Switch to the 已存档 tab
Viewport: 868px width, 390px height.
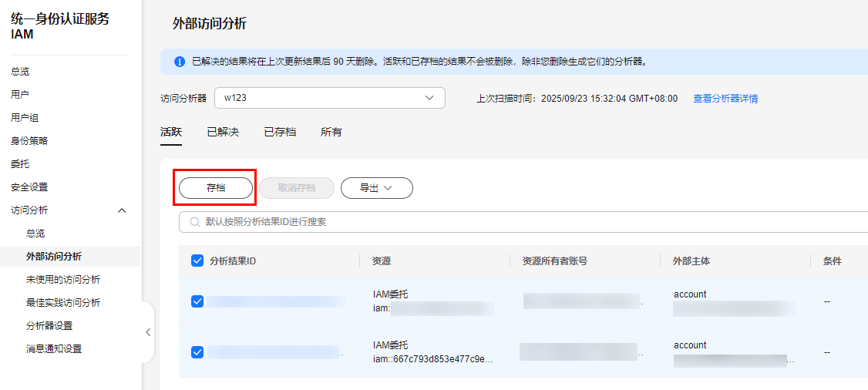tap(280, 133)
